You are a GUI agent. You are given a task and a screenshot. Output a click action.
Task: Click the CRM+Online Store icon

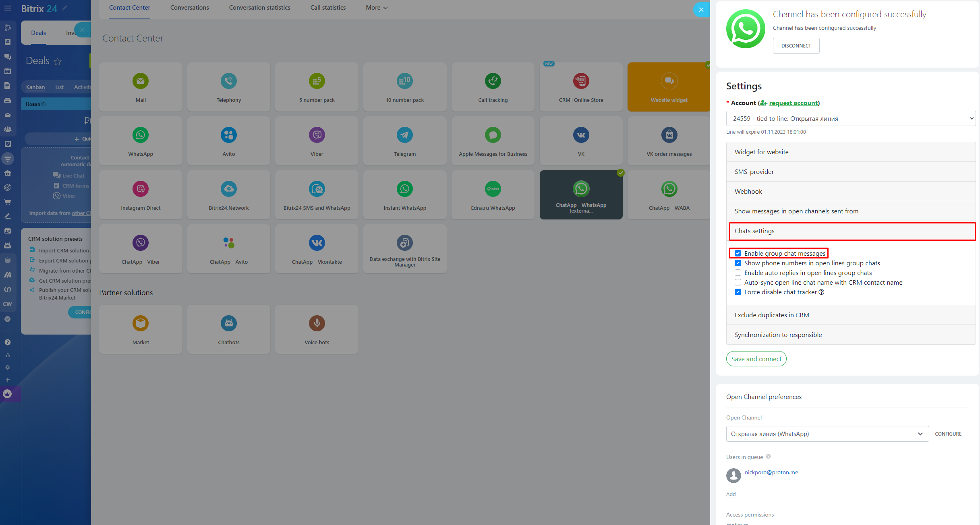581,81
